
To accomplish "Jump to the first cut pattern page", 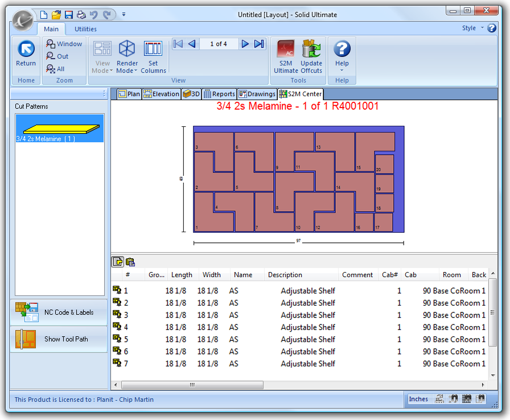I will 178,44.
